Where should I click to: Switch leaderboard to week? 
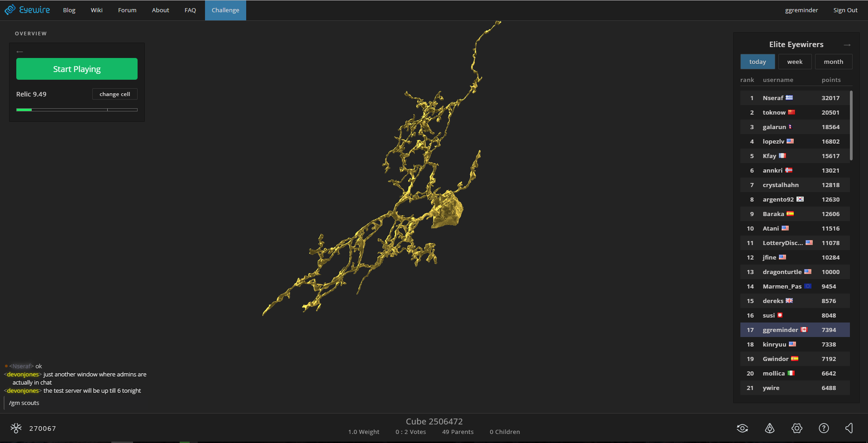[x=795, y=62]
